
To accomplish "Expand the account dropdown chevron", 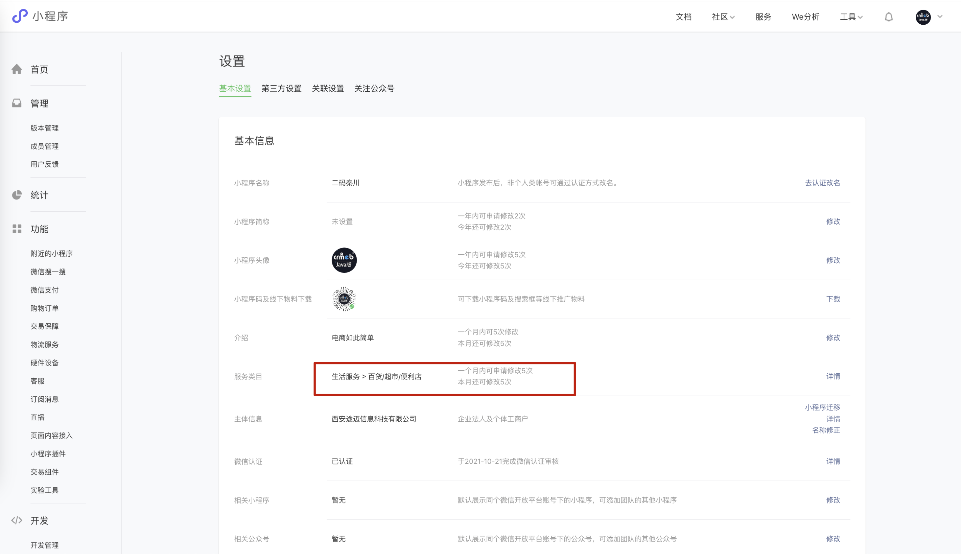I will click(940, 17).
